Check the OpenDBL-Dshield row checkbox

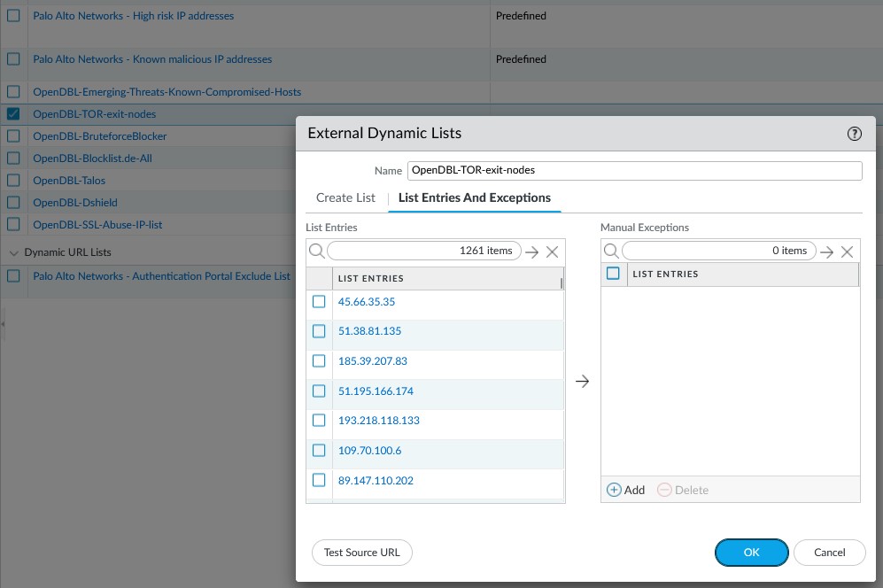click(13, 202)
